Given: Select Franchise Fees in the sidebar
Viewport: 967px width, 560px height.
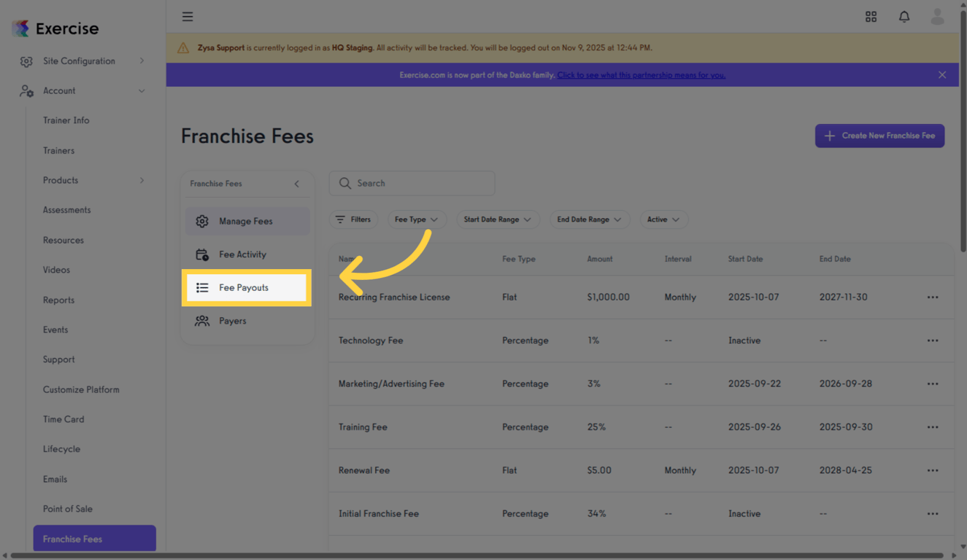Looking at the screenshot, I should click(x=94, y=538).
